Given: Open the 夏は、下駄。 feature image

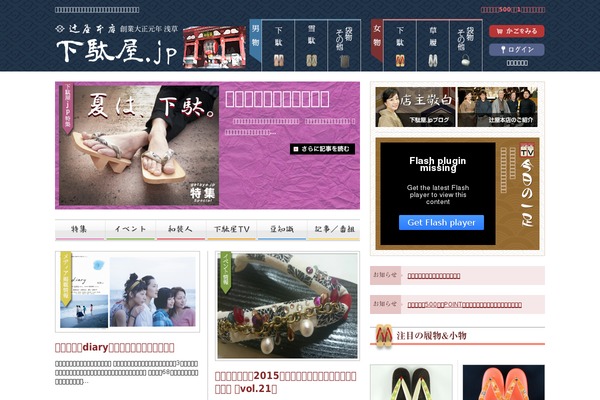Looking at the screenshot, I should 139,145.
